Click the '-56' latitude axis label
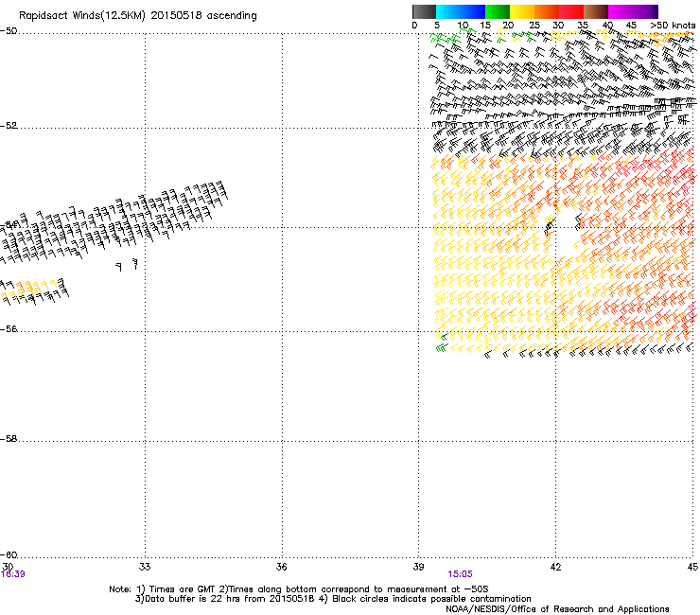The image size is (700, 615). coord(9,329)
